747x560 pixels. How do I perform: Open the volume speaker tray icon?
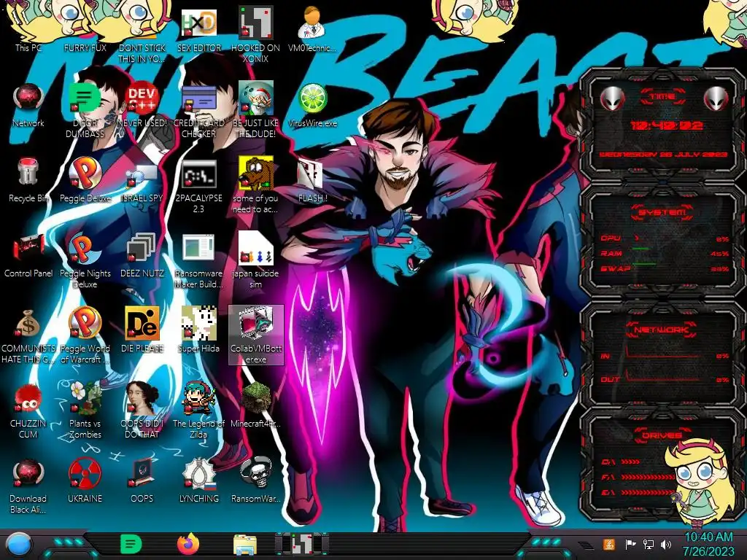click(x=666, y=544)
